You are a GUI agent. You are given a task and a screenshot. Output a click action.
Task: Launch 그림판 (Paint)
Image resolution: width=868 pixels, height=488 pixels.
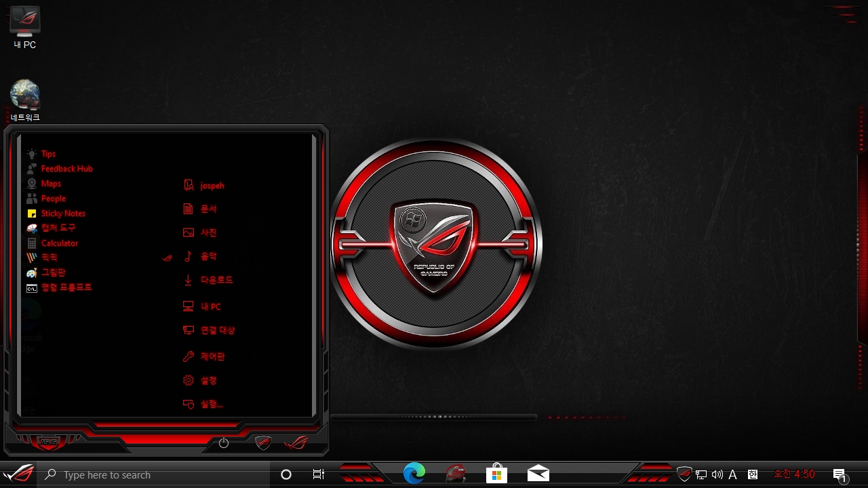tap(45, 272)
